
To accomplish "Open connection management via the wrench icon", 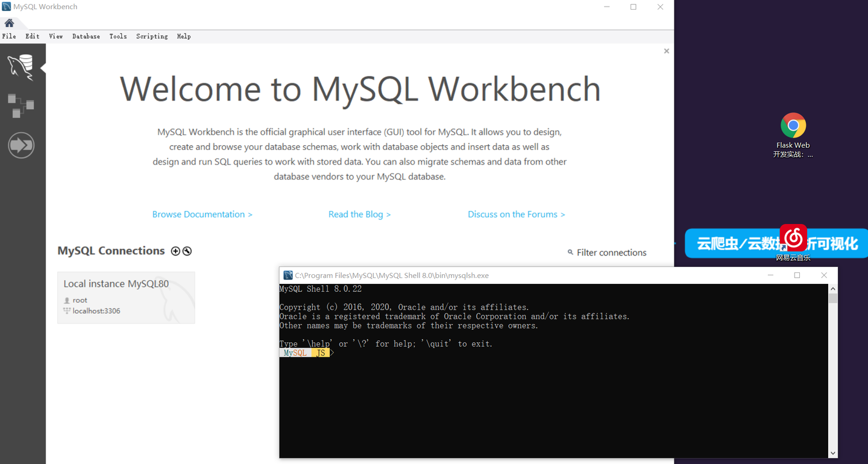I will 187,251.
